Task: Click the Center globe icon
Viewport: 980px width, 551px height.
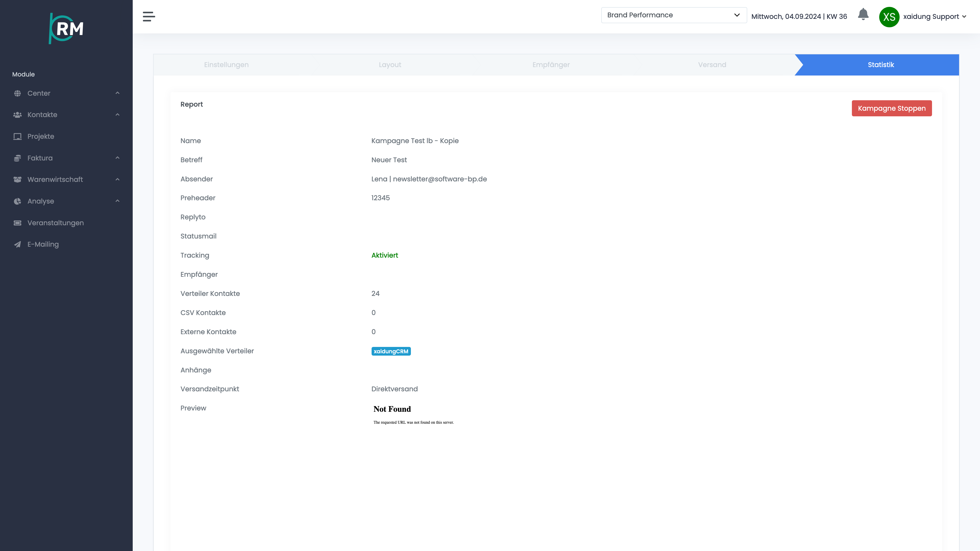Action: point(18,93)
